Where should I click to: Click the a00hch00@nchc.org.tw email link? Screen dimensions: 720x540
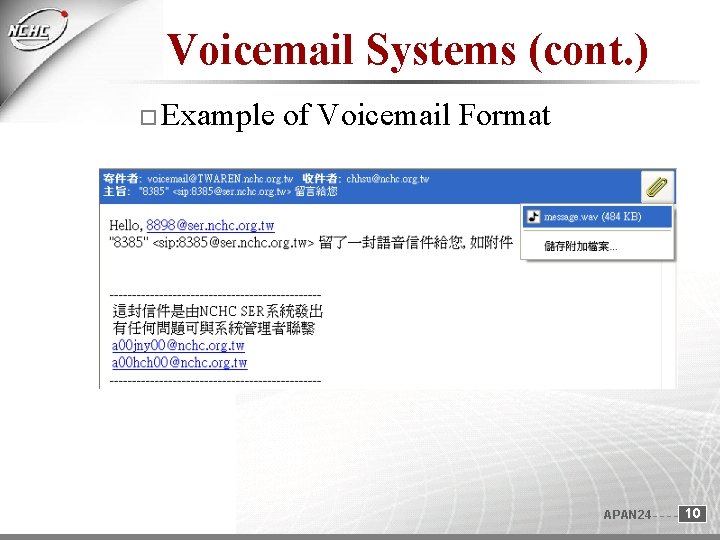click(180, 363)
